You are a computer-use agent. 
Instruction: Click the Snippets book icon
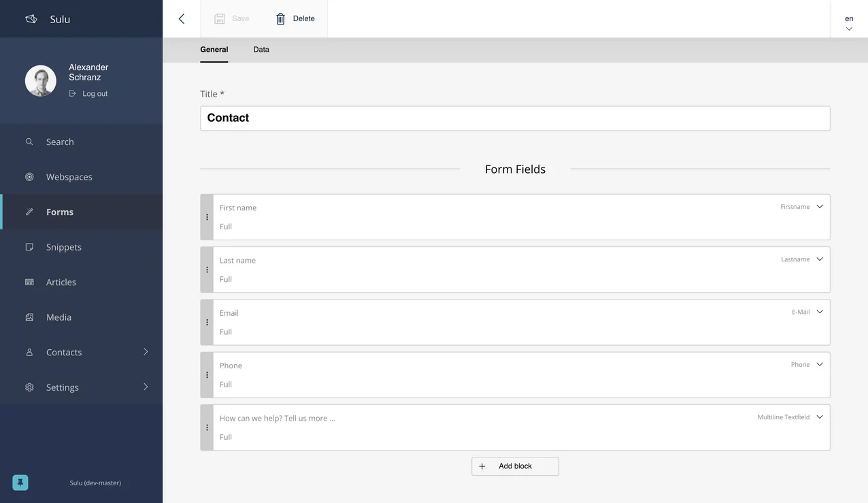(x=29, y=246)
